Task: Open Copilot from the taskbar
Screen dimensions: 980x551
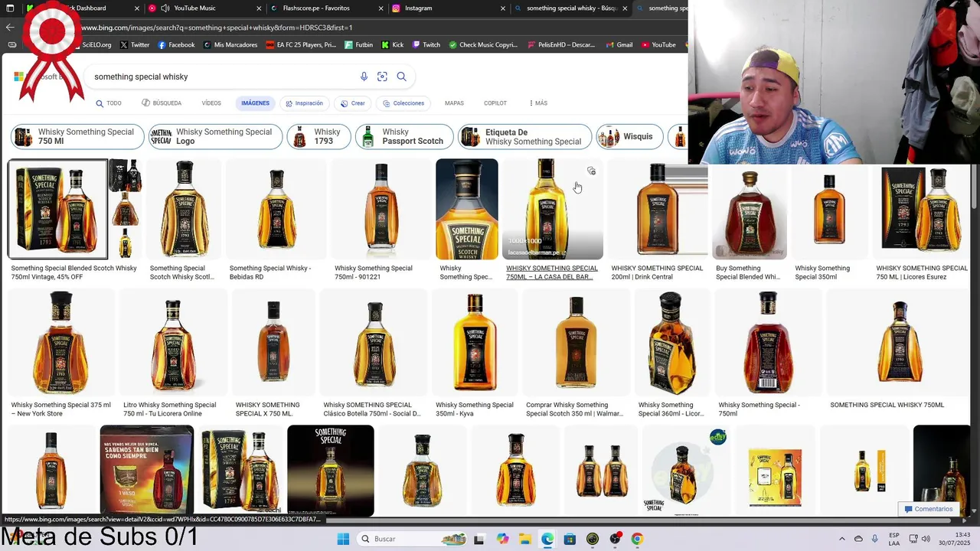Action: click(x=502, y=539)
